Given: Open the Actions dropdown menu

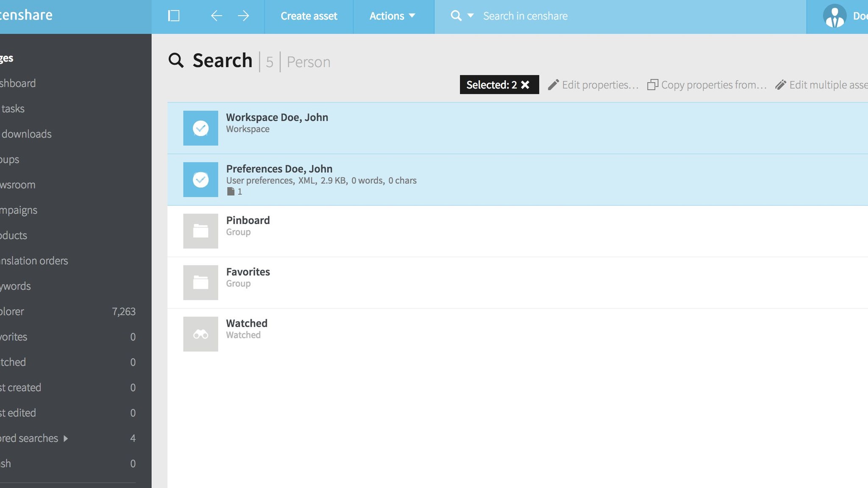Looking at the screenshot, I should point(392,16).
